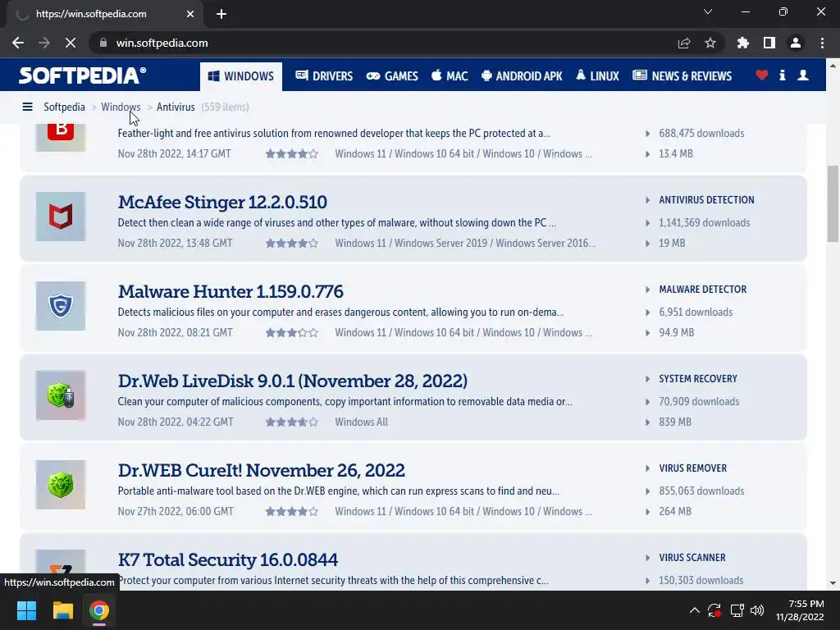Share this page via the share icon
The height and width of the screenshot is (630, 840).
(684, 43)
